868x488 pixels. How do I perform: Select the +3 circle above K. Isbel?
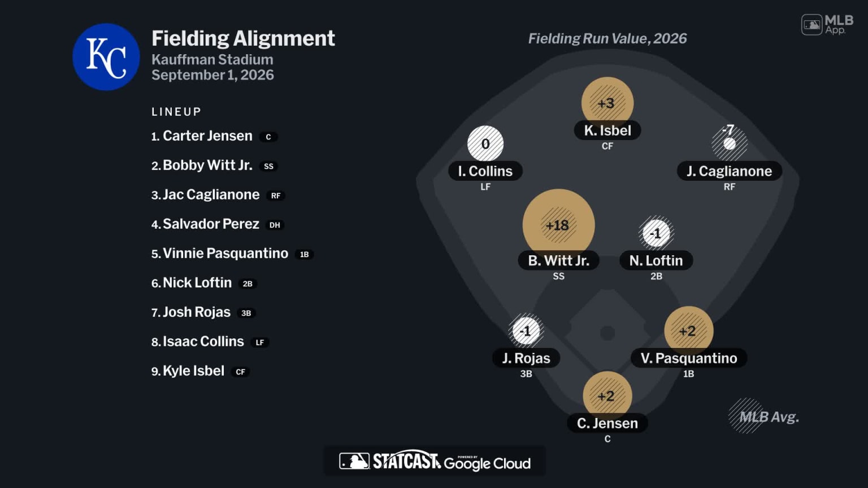pyautogui.click(x=607, y=103)
